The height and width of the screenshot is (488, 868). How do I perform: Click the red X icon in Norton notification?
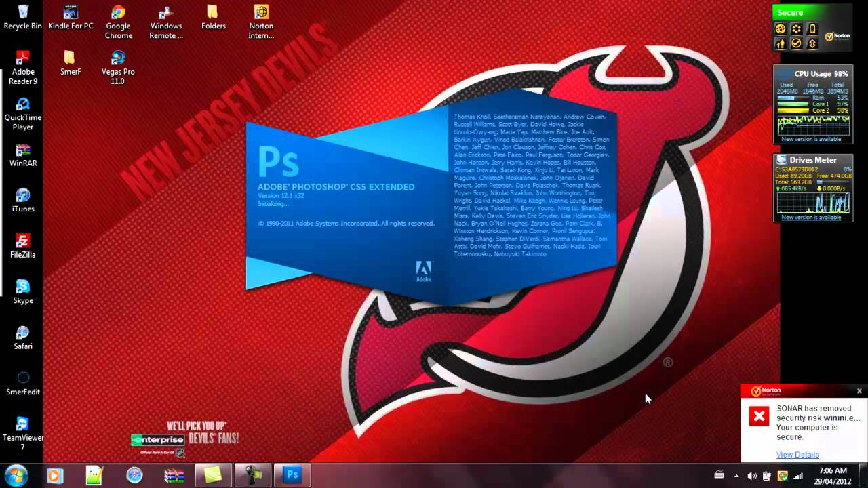point(759,415)
